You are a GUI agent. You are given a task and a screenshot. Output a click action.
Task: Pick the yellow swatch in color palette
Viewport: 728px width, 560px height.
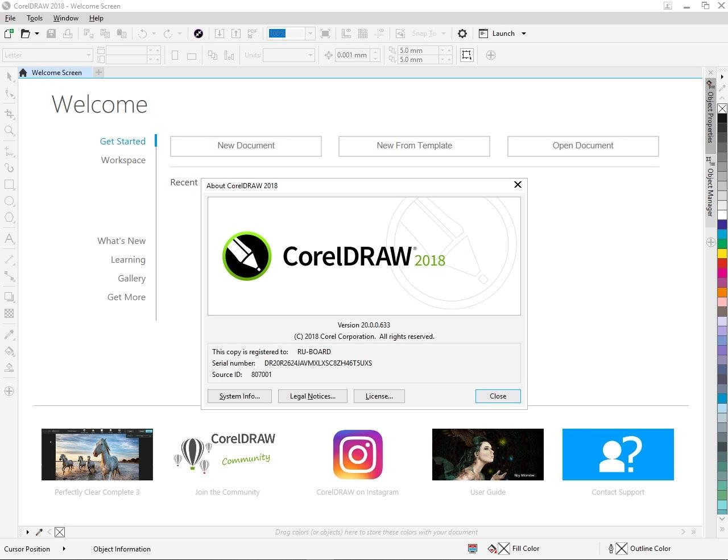coord(722,253)
